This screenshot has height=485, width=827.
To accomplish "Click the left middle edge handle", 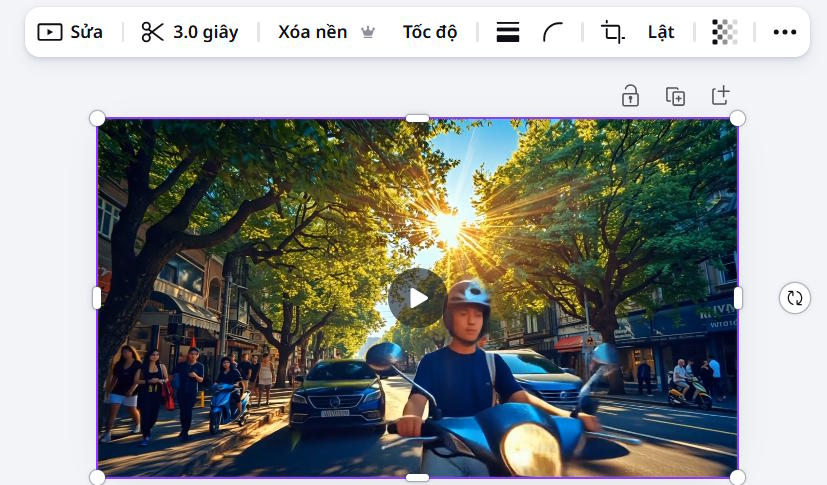I will (97, 298).
